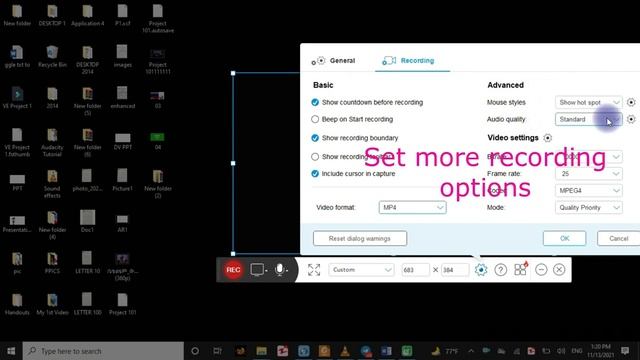Screen dimensions: 640x360
Task: Open Task View from the taskbar
Action: pyautogui.click(x=218, y=351)
